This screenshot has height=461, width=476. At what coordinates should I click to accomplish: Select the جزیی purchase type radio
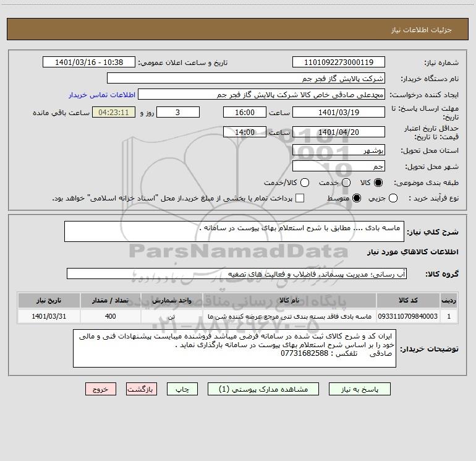(393, 198)
